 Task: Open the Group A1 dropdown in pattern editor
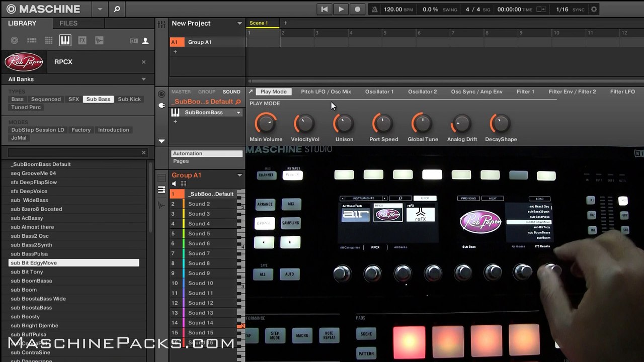[239, 175]
